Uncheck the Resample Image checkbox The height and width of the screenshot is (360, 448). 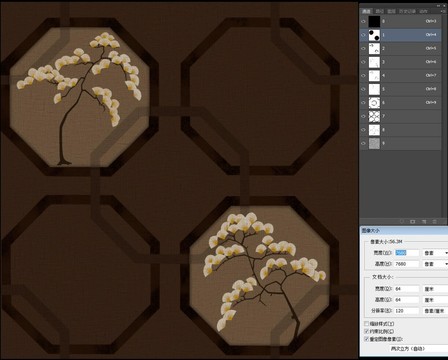click(x=366, y=339)
